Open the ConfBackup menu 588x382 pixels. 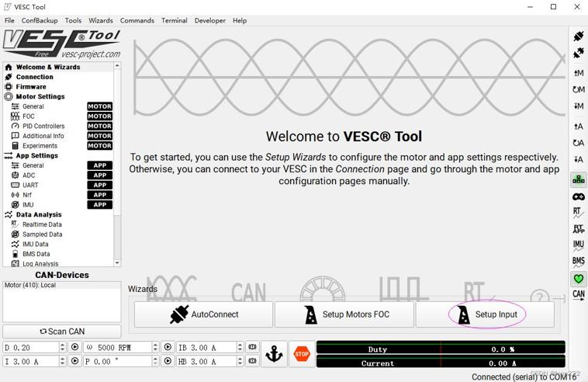40,21
